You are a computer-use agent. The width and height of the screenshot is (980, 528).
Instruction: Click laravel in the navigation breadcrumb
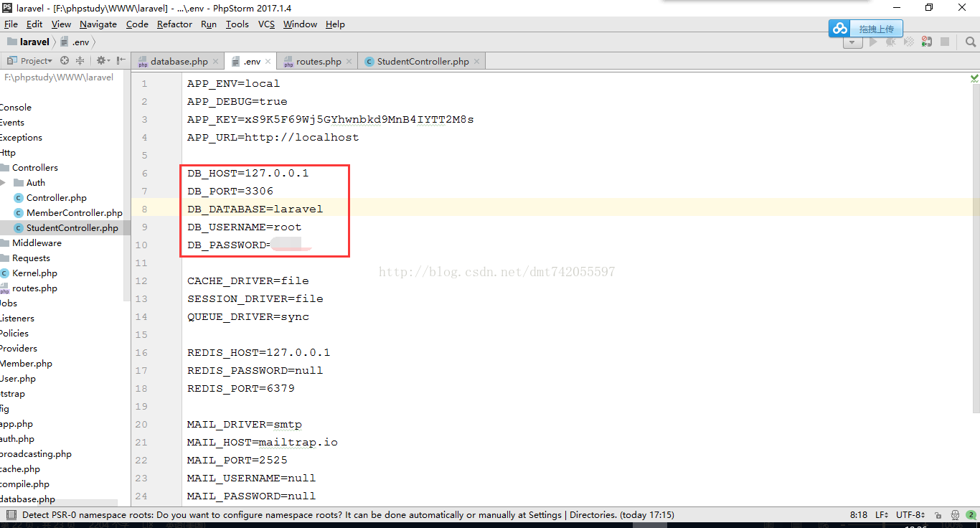(x=29, y=42)
